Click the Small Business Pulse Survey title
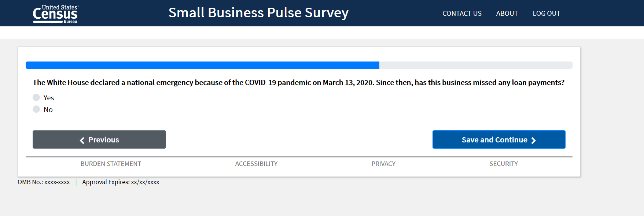Viewport: 644px width, 216px height. coord(258,13)
